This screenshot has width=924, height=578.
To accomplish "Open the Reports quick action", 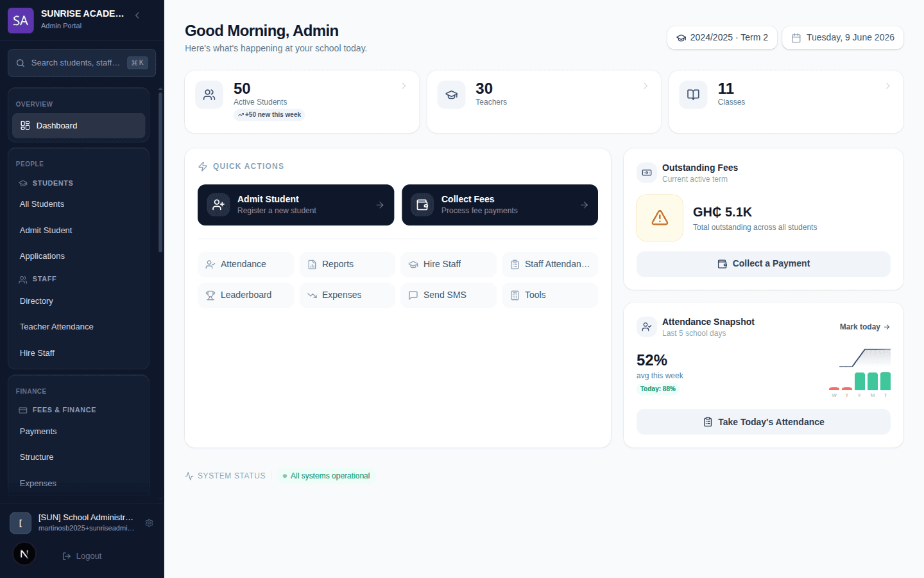I will pyautogui.click(x=347, y=265).
